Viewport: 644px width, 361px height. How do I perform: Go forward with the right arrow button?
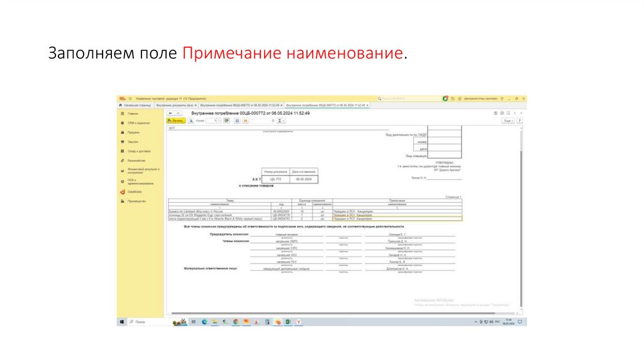[178, 113]
